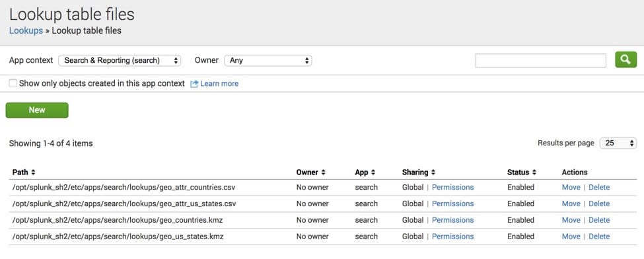Sort table by Status column arrows
Image resolution: width=644 pixels, height=259 pixels.
coord(534,172)
